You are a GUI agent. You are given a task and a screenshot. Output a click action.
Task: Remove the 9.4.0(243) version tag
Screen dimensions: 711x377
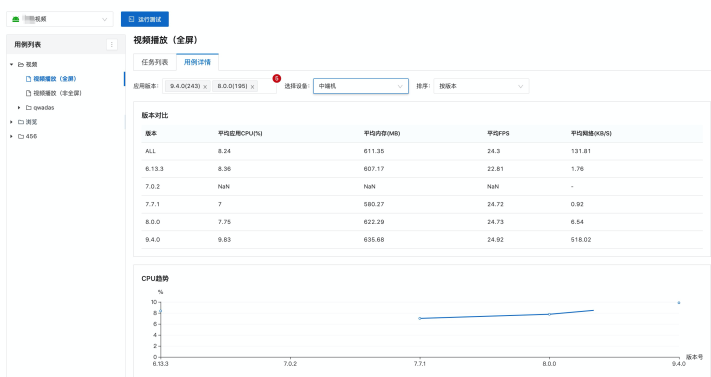tap(205, 87)
